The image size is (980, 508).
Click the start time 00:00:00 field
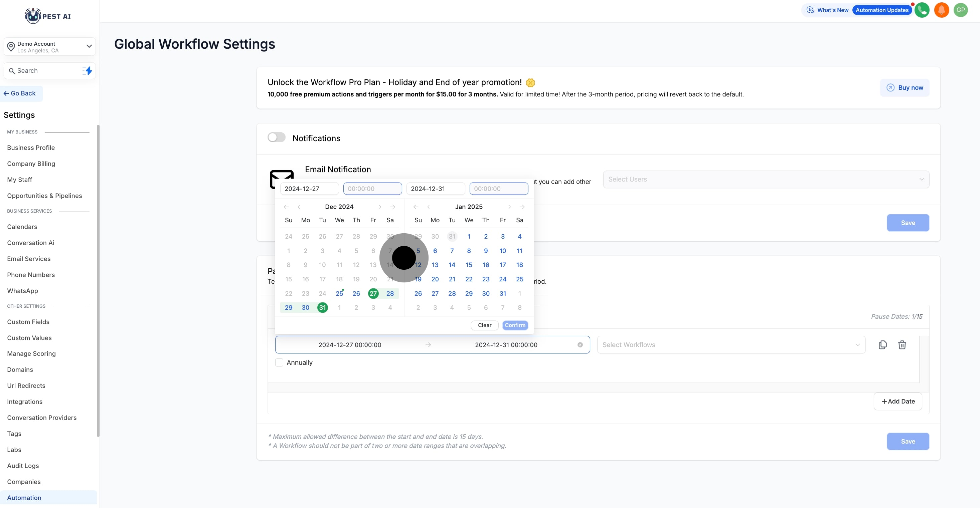tap(372, 189)
